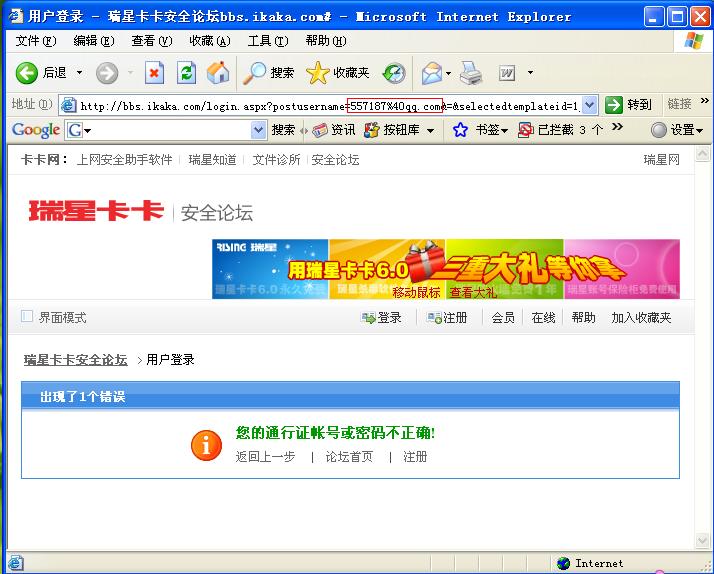
Task: Open the 帮助(H) menu
Action: (326, 41)
